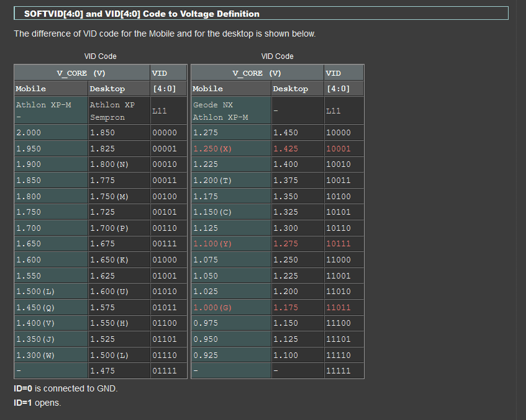Select the mobile voltage 1.350(J)

click(x=35, y=339)
